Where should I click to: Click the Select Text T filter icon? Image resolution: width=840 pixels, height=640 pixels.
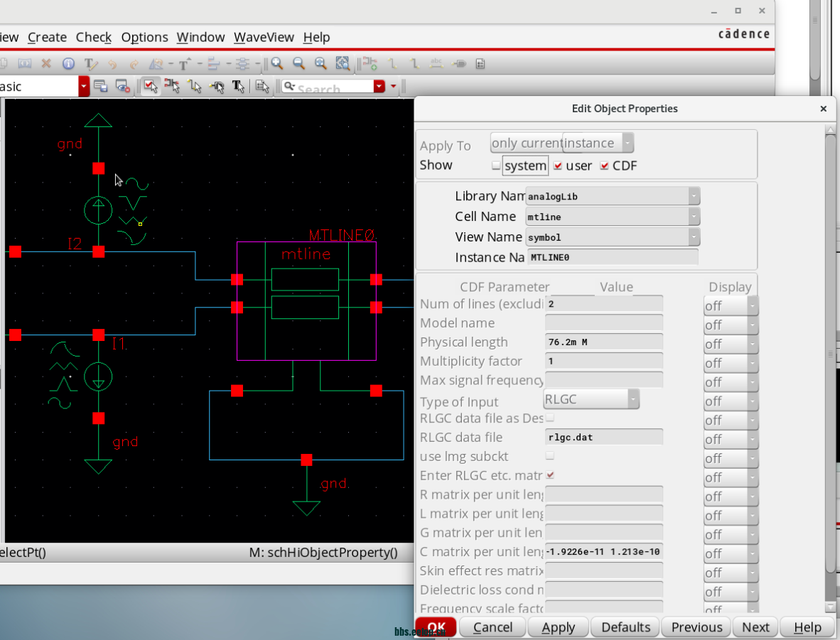click(238, 86)
